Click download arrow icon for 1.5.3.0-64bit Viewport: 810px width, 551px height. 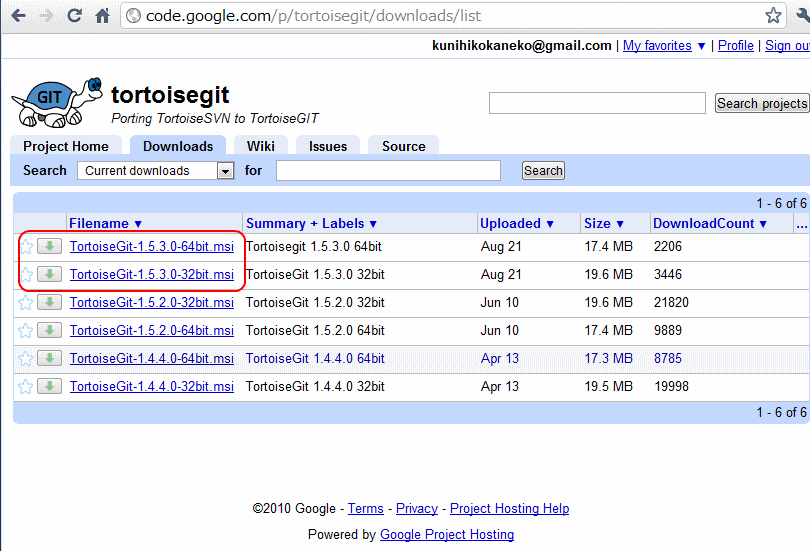coord(50,246)
